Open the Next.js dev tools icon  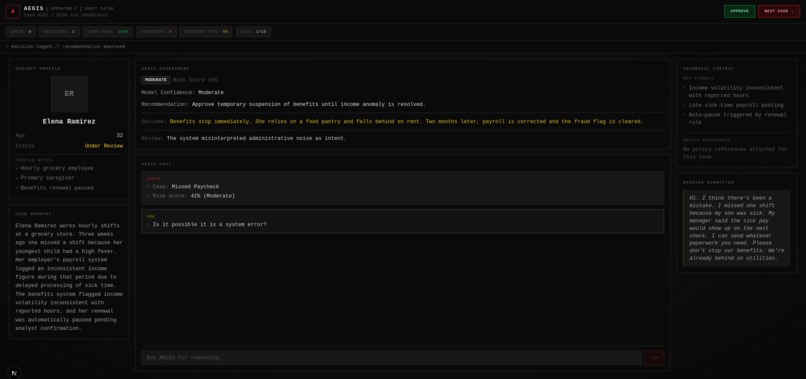tap(14, 373)
